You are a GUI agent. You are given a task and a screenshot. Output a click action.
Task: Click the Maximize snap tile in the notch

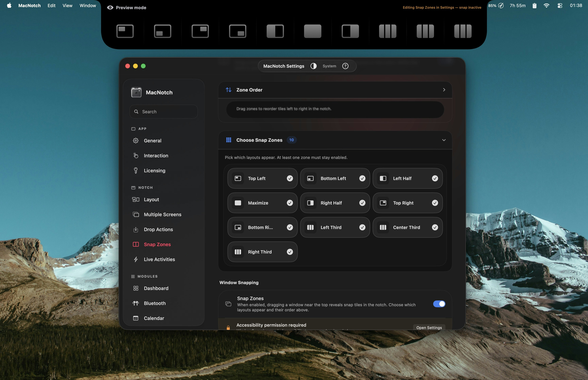tap(313, 31)
